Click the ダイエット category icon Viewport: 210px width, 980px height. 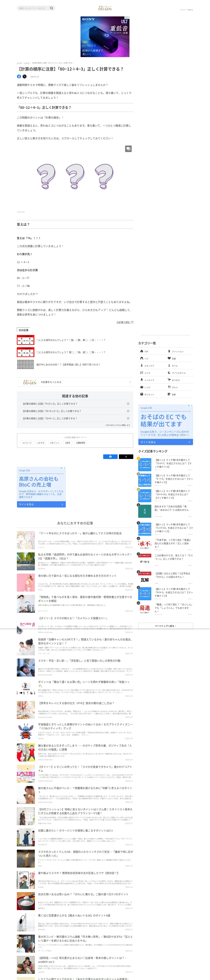pyautogui.click(x=142, y=394)
